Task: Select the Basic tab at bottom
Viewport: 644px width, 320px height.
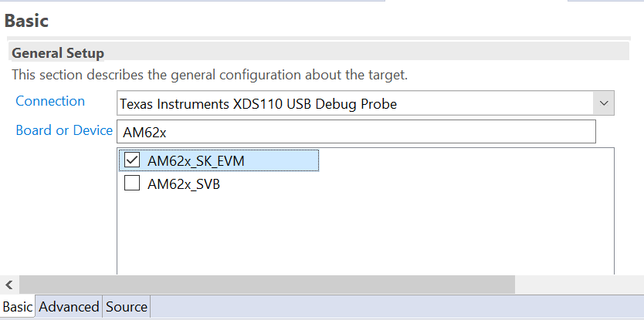Action: coord(18,307)
